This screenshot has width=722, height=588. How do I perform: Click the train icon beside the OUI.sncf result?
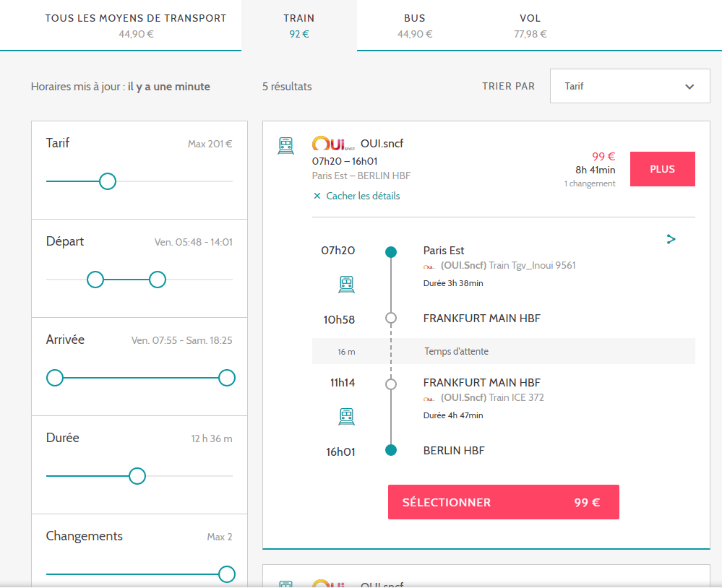click(x=285, y=145)
